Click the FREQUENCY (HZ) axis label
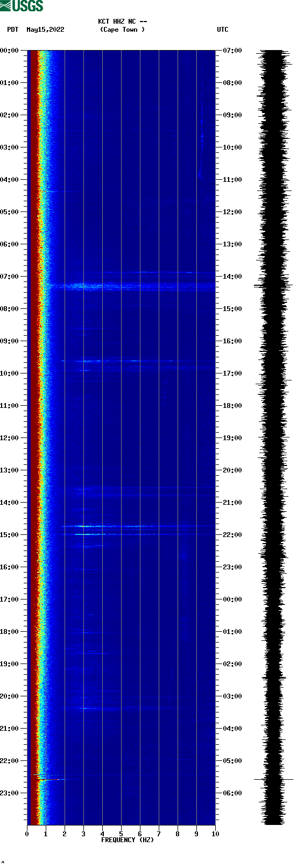This screenshot has height=868, width=297. [x=128, y=840]
